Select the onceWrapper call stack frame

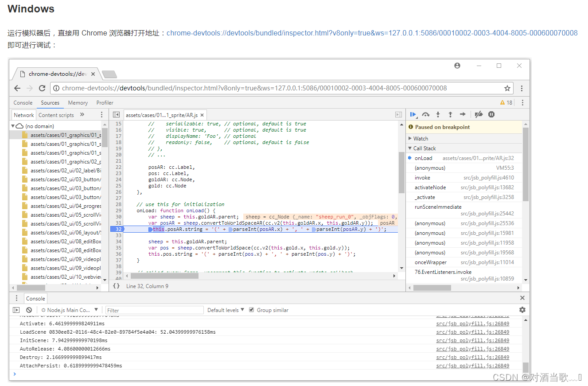click(464, 262)
